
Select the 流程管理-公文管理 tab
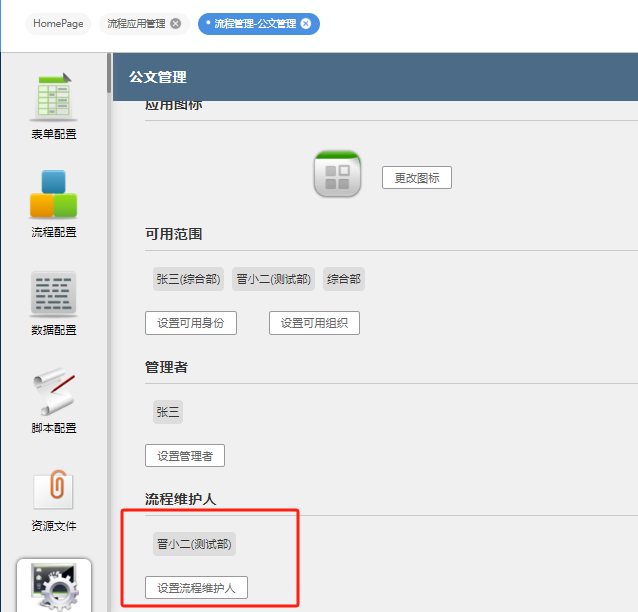tap(255, 24)
